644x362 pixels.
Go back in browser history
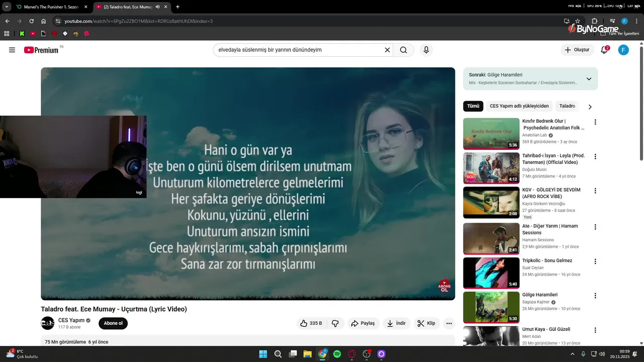click(x=7, y=21)
